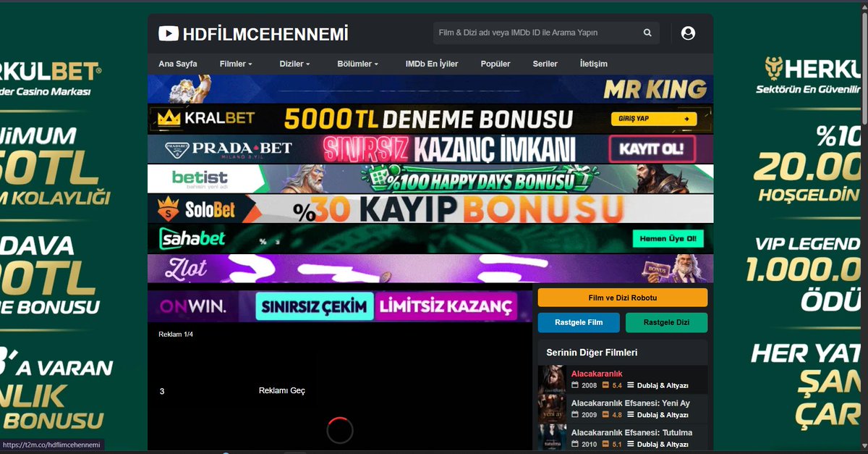
Task: Open the red Alacakaranlık 2008 title link
Action: click(x=597, y=374)
